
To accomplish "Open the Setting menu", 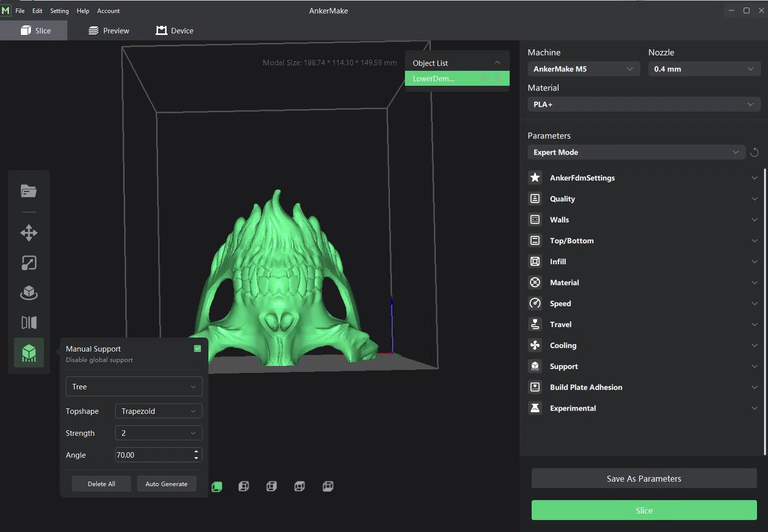I will coord(59,10).
